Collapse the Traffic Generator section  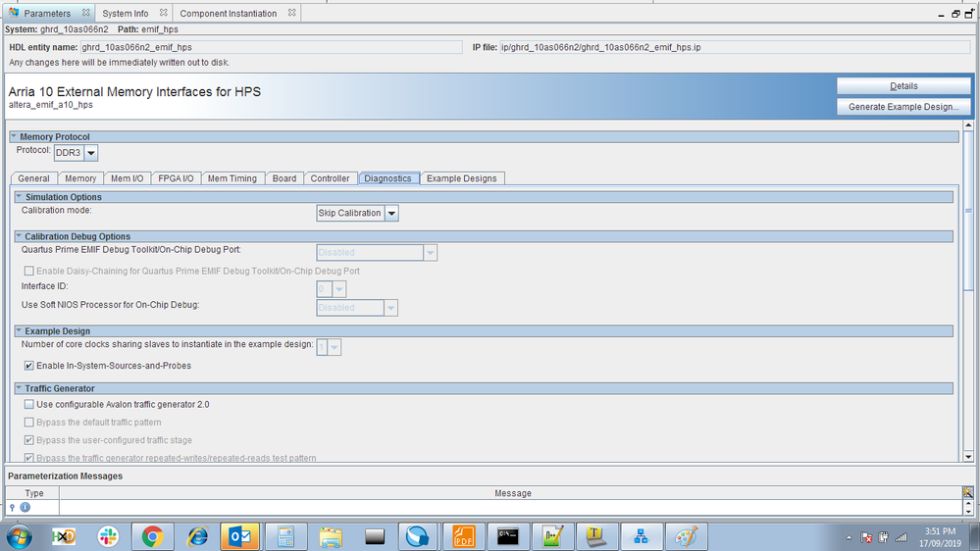19,388
